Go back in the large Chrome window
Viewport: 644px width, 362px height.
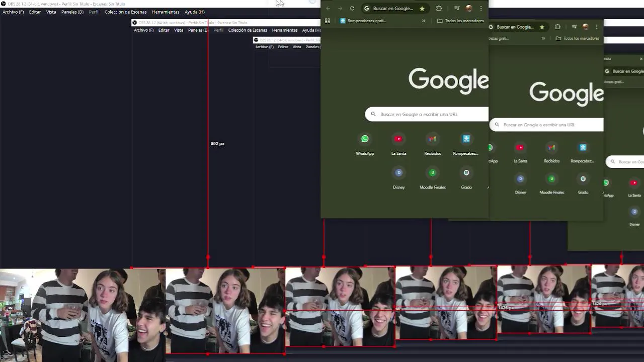tap(328, 8)
